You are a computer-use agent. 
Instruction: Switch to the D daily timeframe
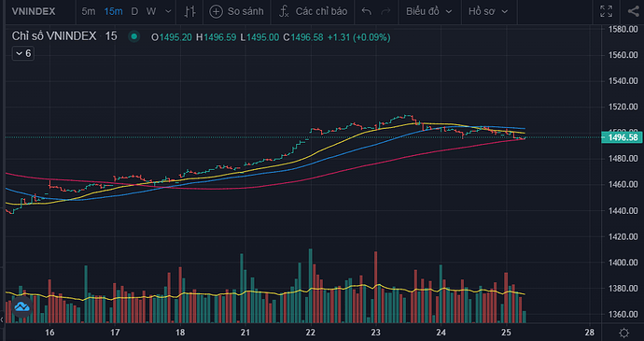coord(134,11)
